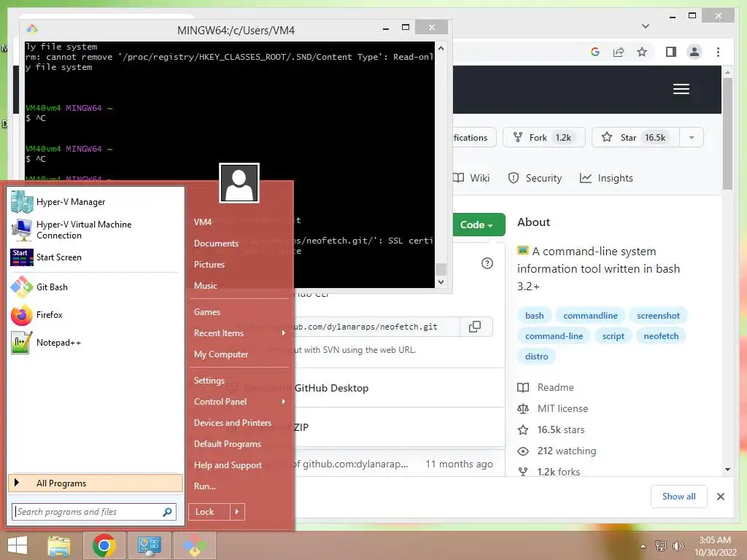Launch Notepad++ from Start menu

tap(95, 343)
